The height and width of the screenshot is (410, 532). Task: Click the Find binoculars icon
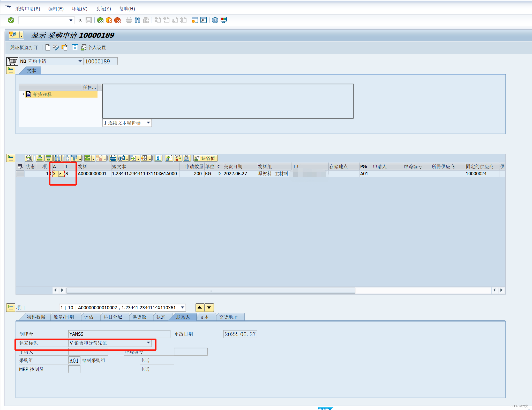137,20
